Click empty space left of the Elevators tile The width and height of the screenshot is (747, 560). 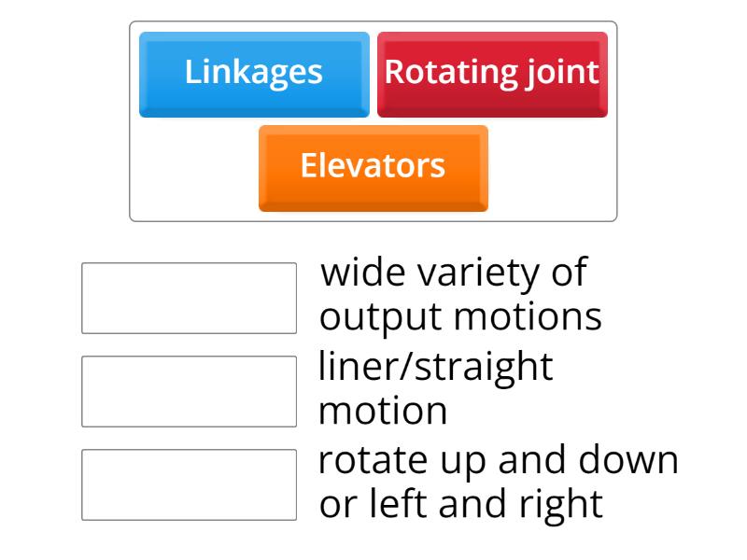tap(194, 170)
